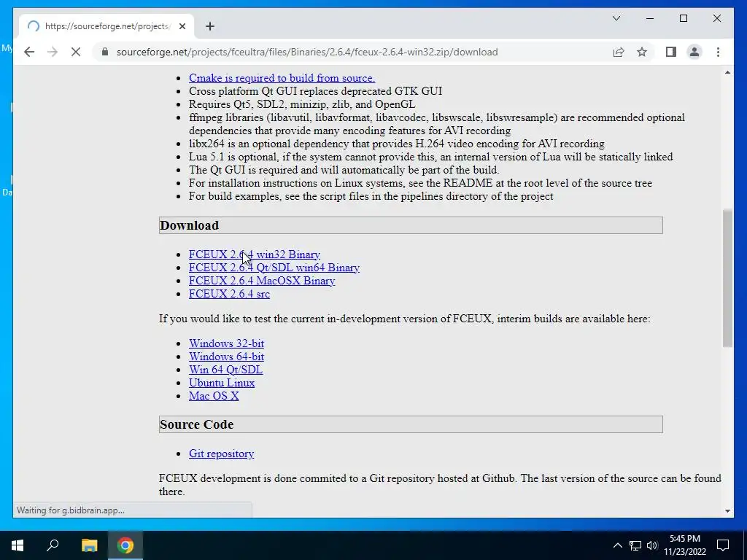
Task: Open the volume tray icon
Action: coord(652,545)
